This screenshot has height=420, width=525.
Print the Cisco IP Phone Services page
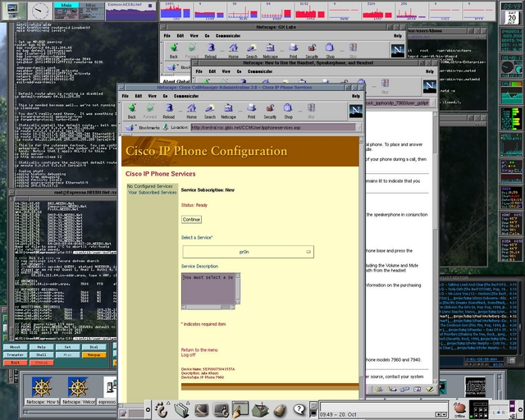pyautogui.click(x=252, y=111)
